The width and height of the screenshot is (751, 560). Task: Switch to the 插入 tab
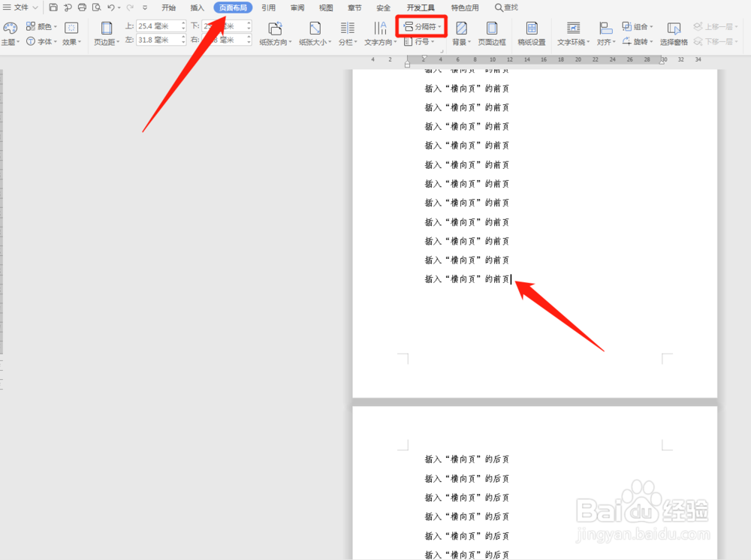pyautogui.click(x=197, y=8)
